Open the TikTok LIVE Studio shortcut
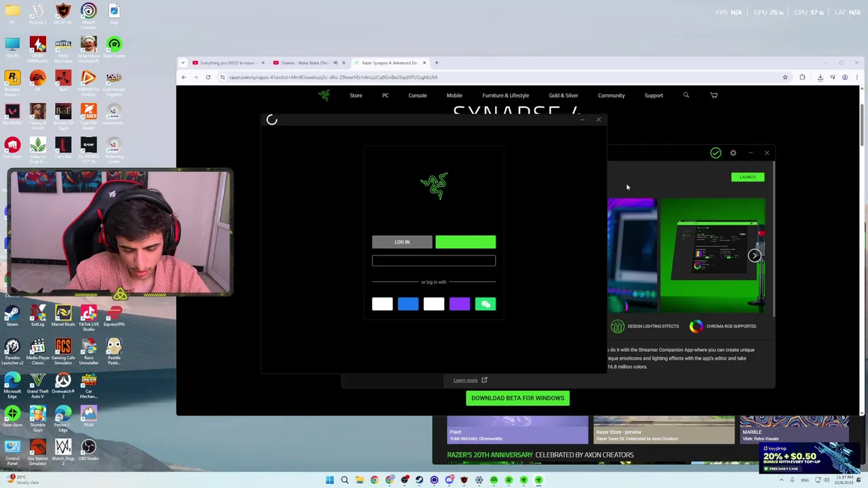Screen dimensions: 868x488 point(89,317)
